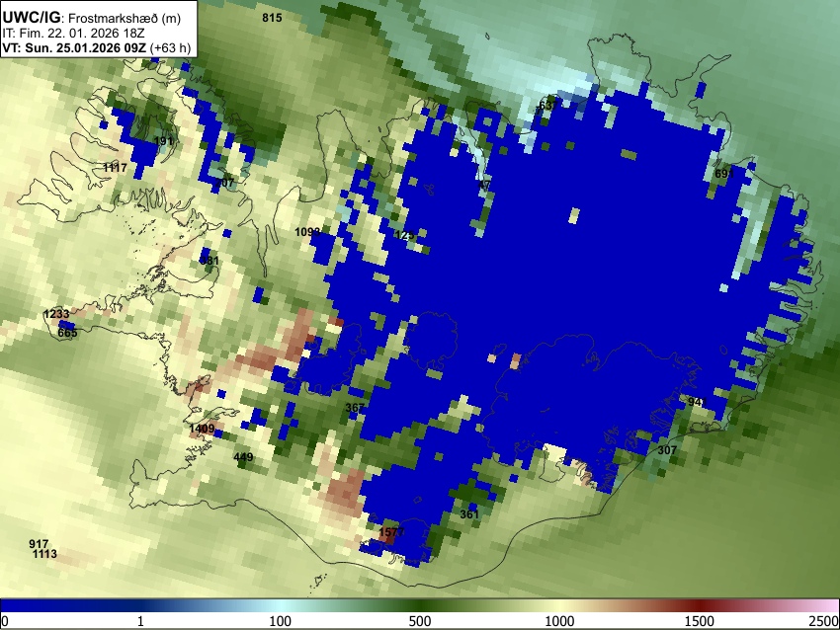Image resolution: width=840 pixels, height=630 pixels.
Task: Click the map value "449"
Action: [x=243, y=457]
